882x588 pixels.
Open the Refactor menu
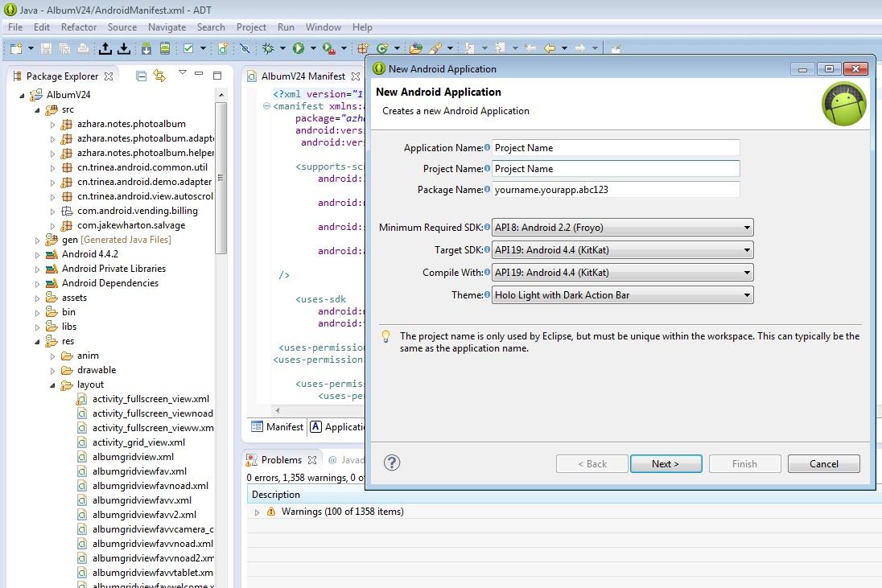[79, 27]
